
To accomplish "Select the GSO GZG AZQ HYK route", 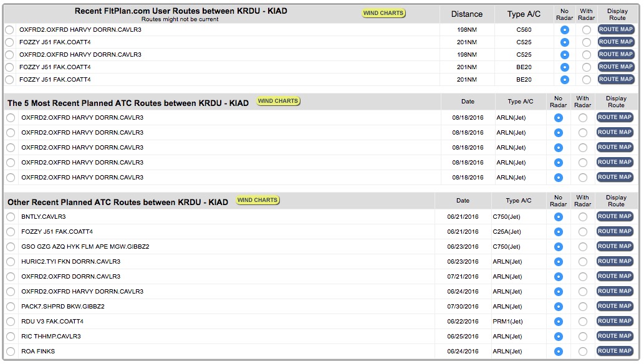I will click(11, 247).
